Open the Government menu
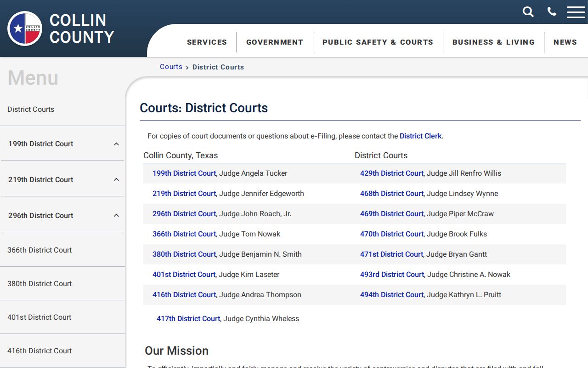 point(275,42)
